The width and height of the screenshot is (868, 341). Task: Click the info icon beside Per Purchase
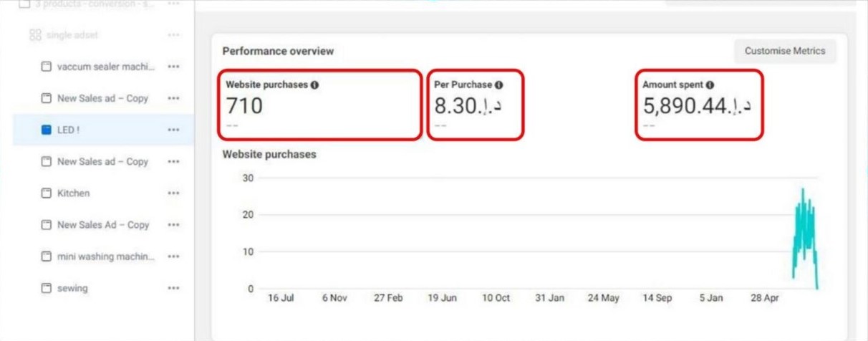[498, 85]
